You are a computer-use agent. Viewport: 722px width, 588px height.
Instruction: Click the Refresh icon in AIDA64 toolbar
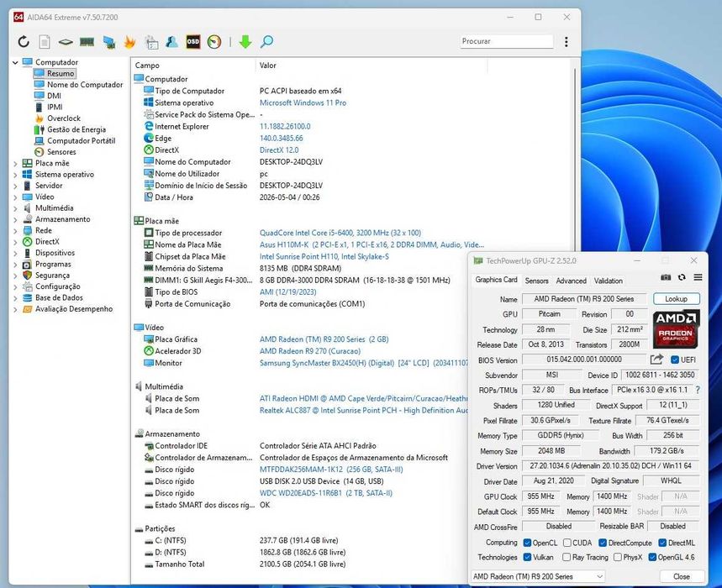(x=24, y=42)
